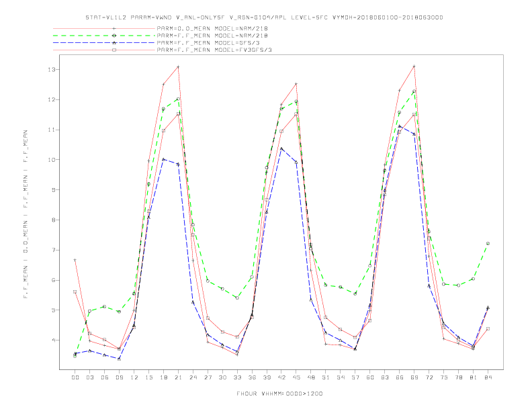Select legend entry PARM=O.O_MEAN MODEL=NAM/218

pos(212,28)
